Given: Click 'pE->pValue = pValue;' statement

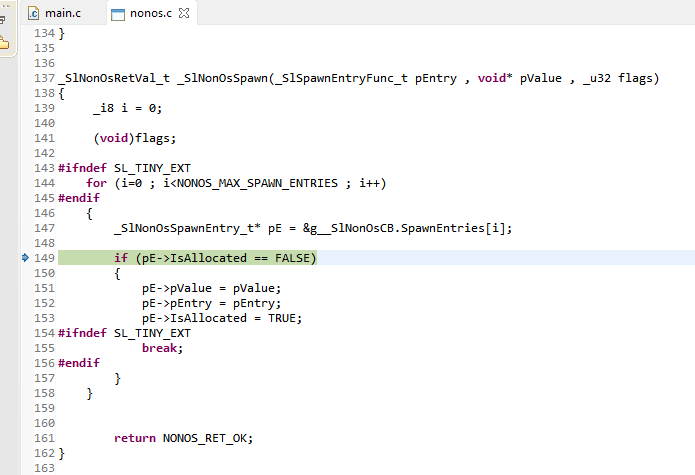Looking at the screenshot, I should pos(211,288).
